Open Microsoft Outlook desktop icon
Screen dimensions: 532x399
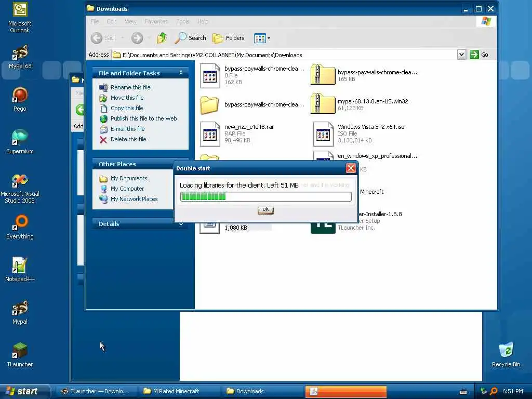[x=20, y=18]
